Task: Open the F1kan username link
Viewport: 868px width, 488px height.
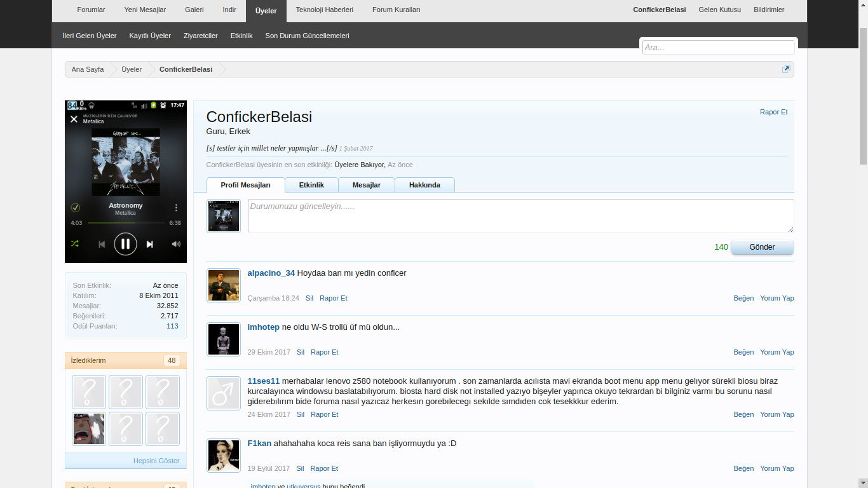Action: pos(259,444)
